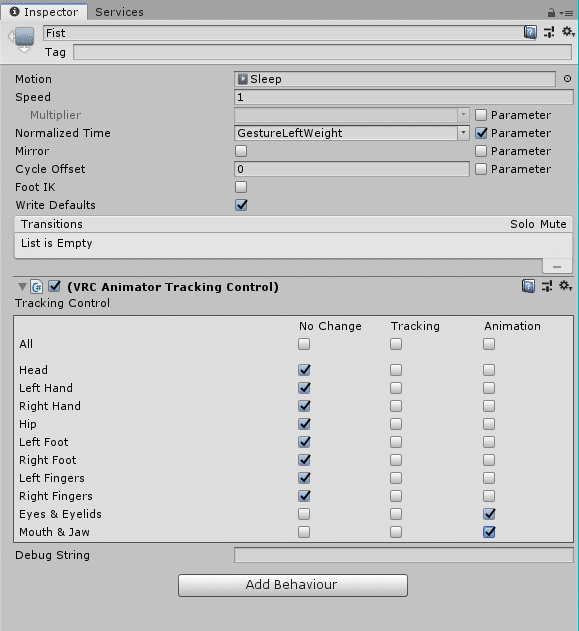Click the Add Behaviour button

tap(293, 585)
